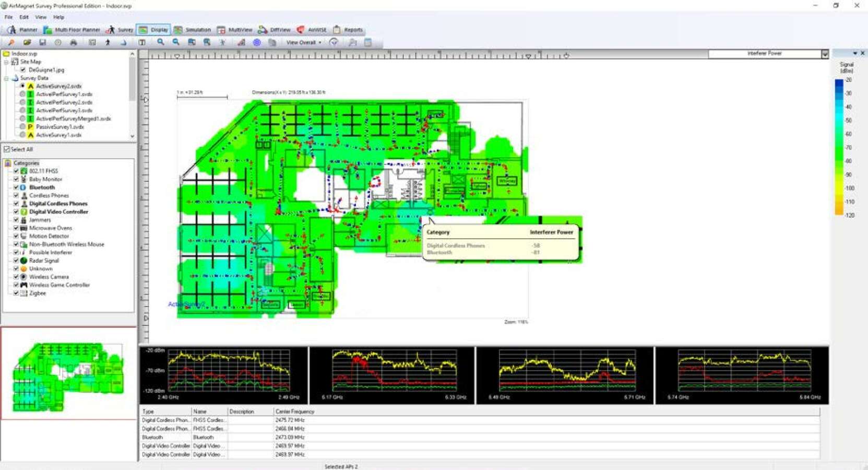Click the open folder toolbar icon

27,42
